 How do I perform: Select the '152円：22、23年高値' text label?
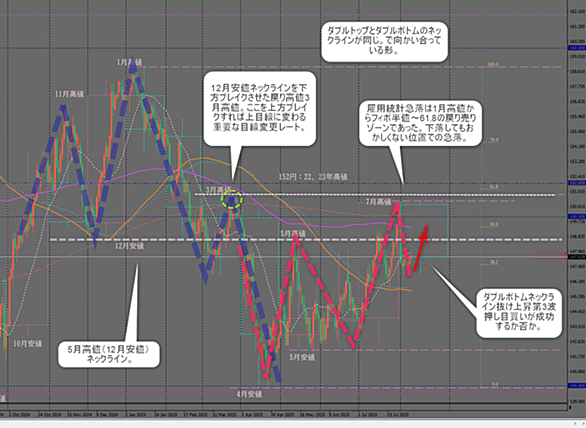pyautogui.click(x=313, y=176)
